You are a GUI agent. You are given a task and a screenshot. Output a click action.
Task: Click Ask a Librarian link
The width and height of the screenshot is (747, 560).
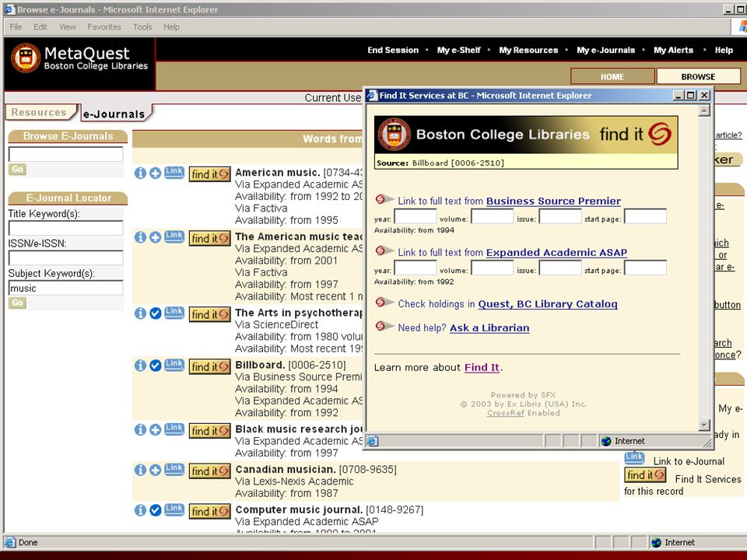pos(489,327)
